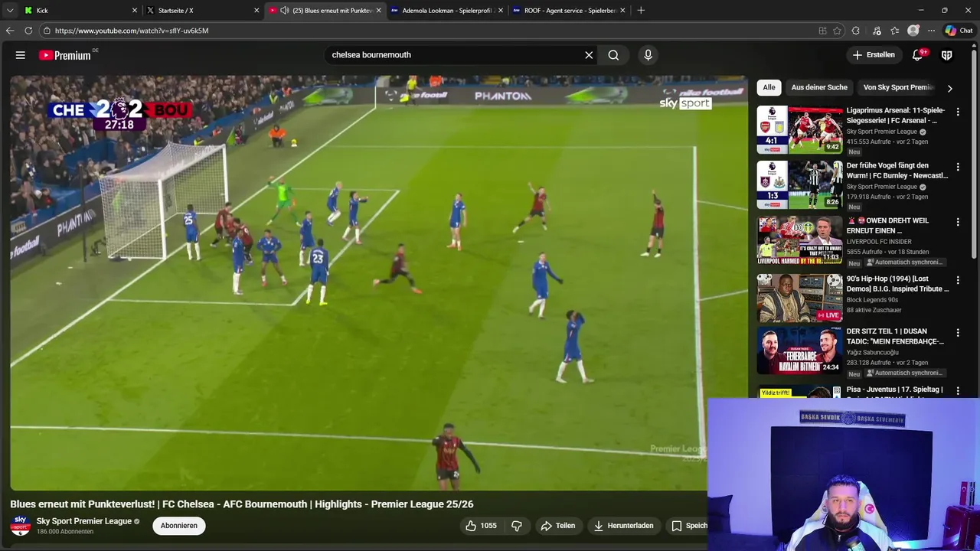This screenshot has width=980, height=551.
Task: Close the Kick tab
Action: tap(135, 11)
